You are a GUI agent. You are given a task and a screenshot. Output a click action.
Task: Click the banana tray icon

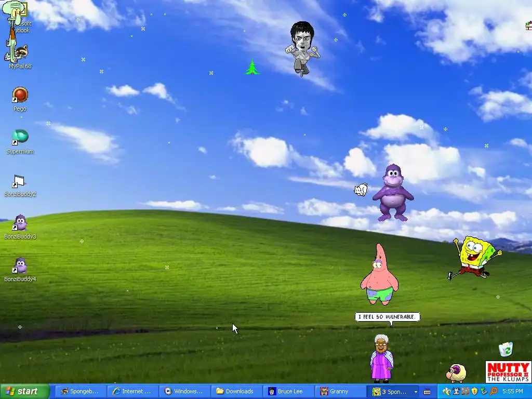(x=446, y=392)
